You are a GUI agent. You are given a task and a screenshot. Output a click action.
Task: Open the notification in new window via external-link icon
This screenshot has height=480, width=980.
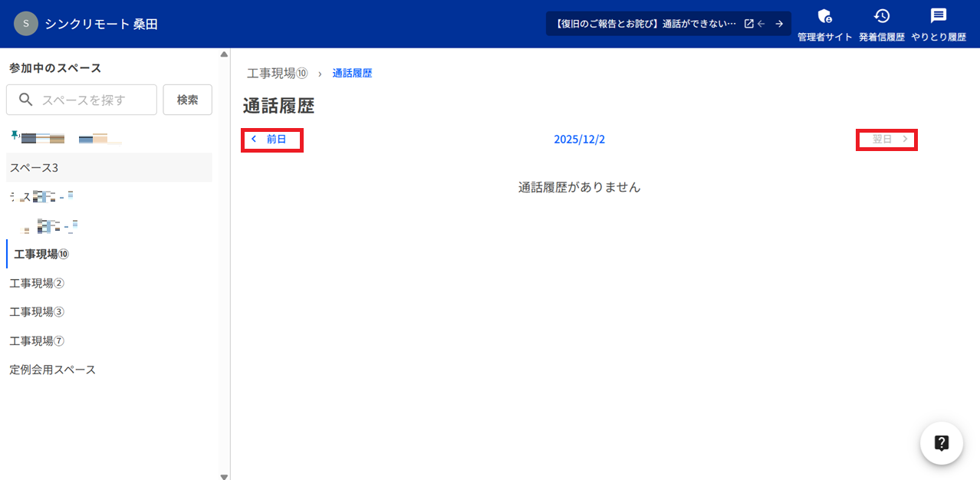coord(748,23)
